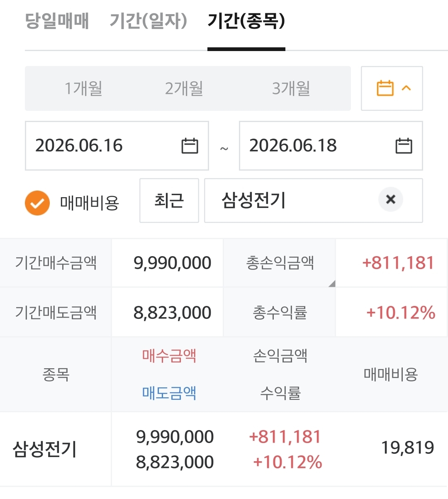Sort by the 매수금액 column header
Image resolution: width=448 pixels, height=499 pixels.
[169, 356]
